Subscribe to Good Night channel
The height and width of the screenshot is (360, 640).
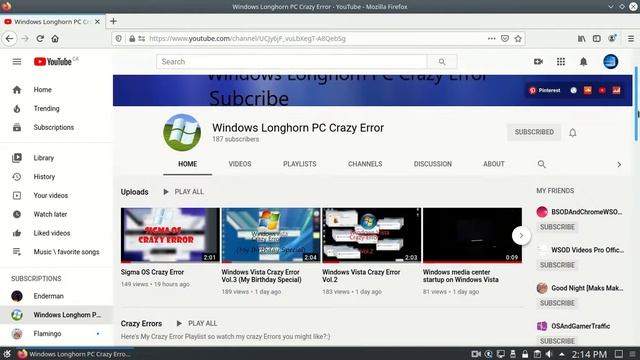click(x=557, y=303)
